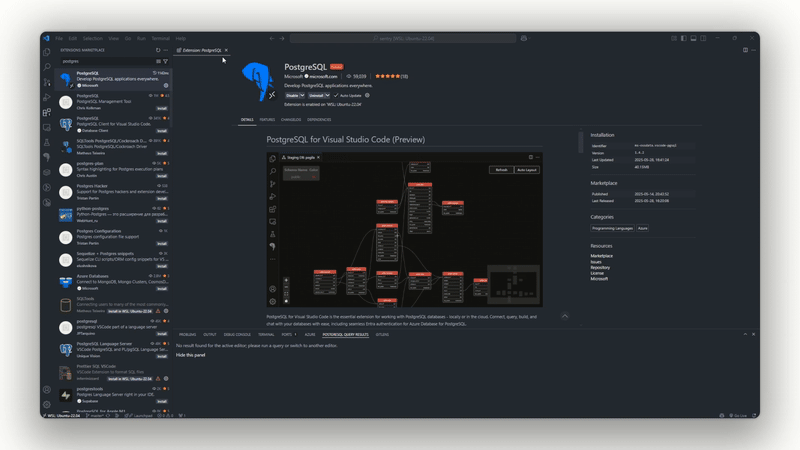This screenshot has width=800, height=450.
Task: Open the Help menu
Action: click(x=181, y=38)
